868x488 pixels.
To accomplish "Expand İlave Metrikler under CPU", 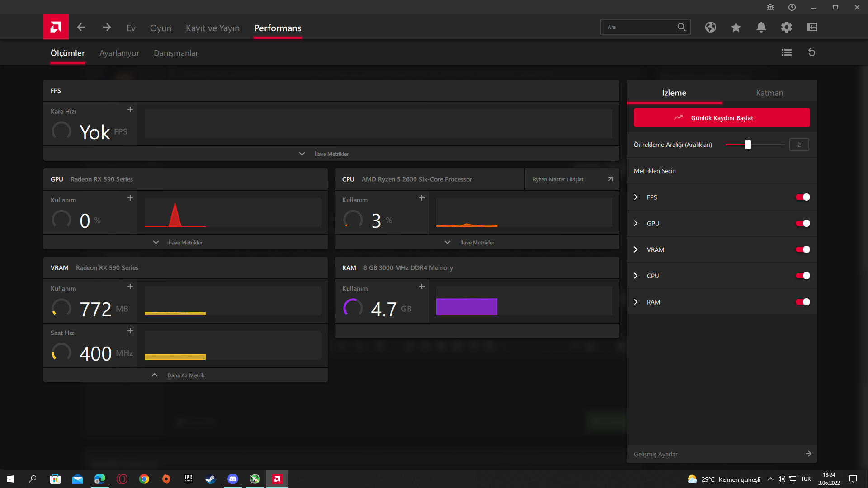I will click(477, 242).
